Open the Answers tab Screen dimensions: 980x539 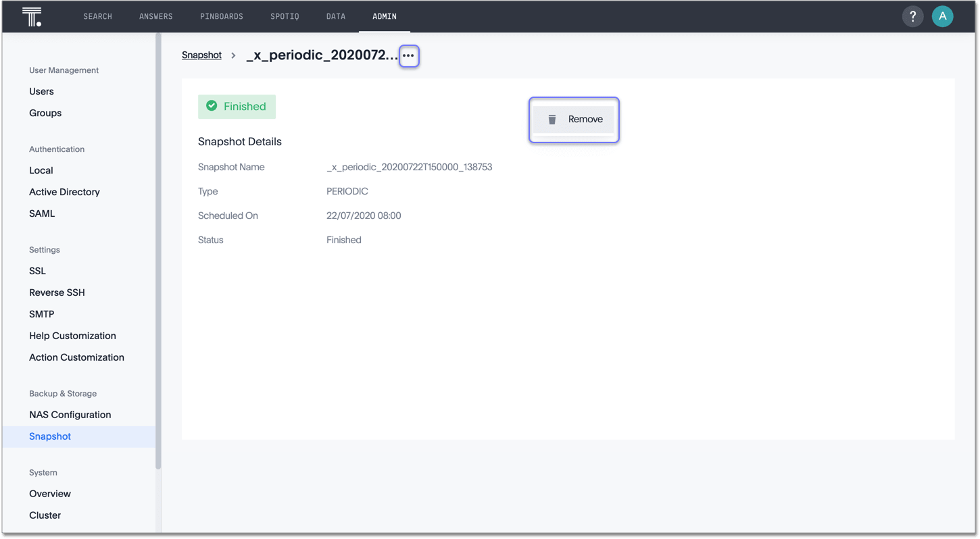click(x=155, y=16)
